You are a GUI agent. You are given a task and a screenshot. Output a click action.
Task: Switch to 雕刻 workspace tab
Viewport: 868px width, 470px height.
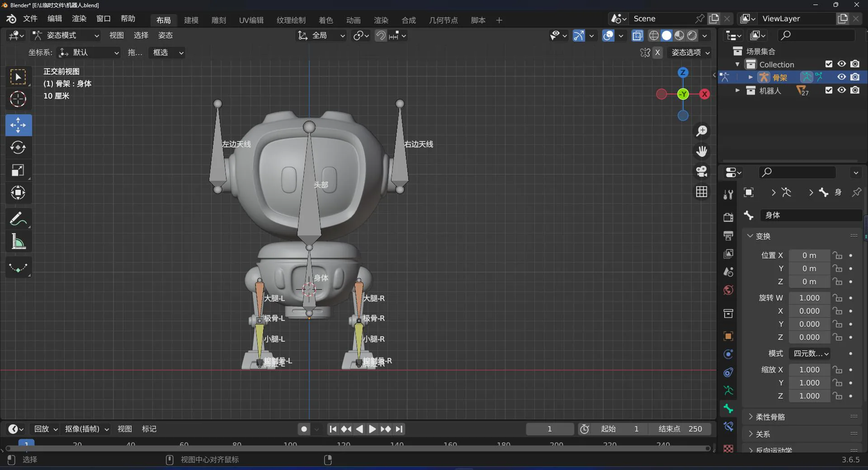coord(219,20)
